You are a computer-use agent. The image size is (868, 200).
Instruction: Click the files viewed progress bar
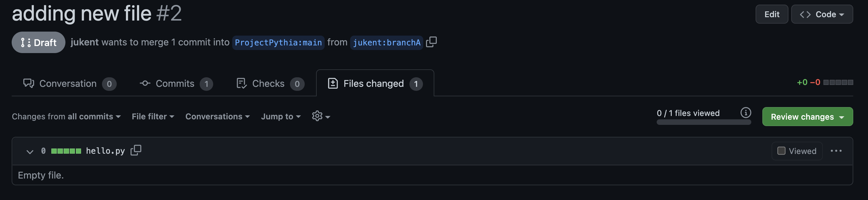[x=704, y=122]
